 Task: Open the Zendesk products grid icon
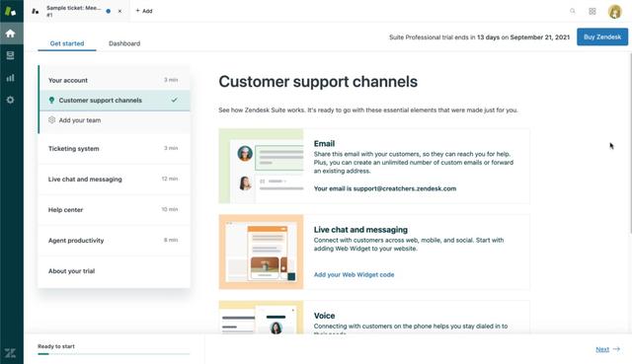click(592, 11)
